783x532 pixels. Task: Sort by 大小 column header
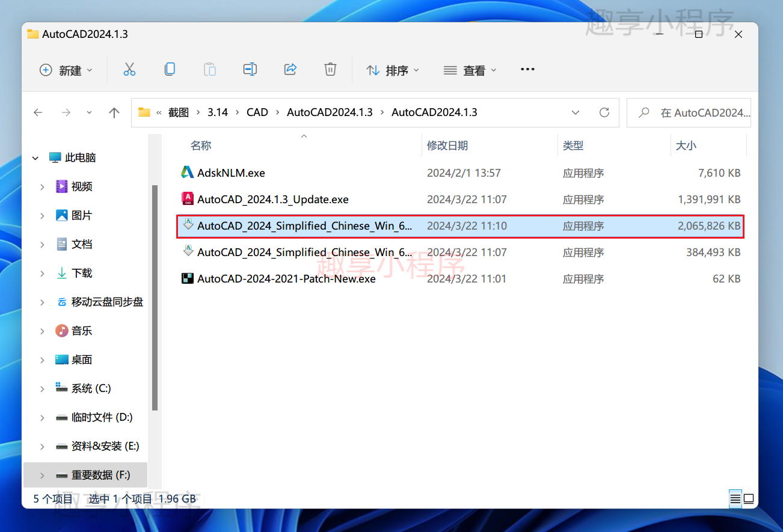click(x=686, y=145)
